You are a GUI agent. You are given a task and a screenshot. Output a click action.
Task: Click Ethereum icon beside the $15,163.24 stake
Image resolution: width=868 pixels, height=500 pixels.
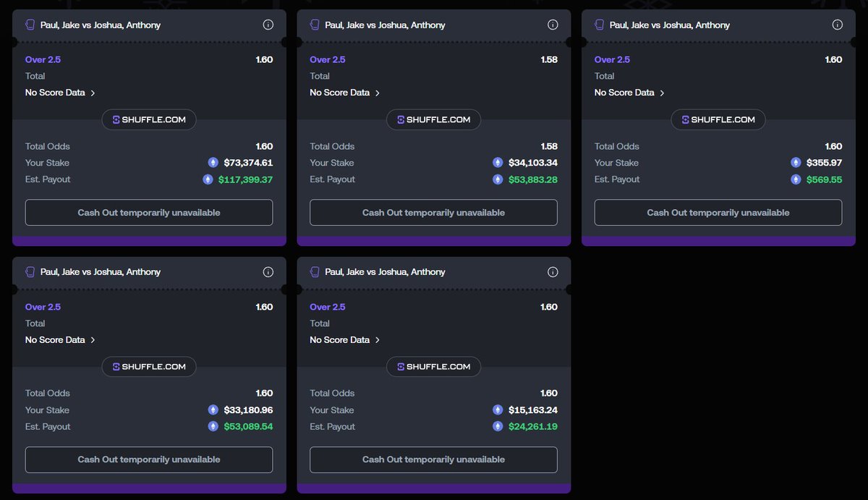[x=498, y=410]
